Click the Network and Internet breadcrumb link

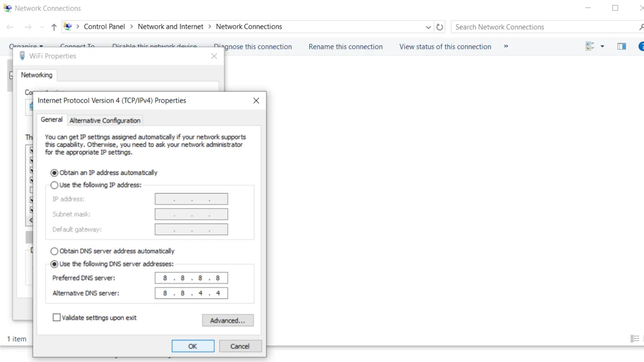point(170,26)
